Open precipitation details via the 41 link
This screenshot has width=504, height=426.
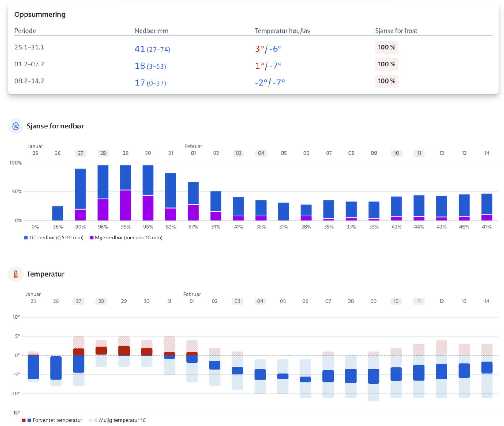pyautogui.click(x=139, y=48)
